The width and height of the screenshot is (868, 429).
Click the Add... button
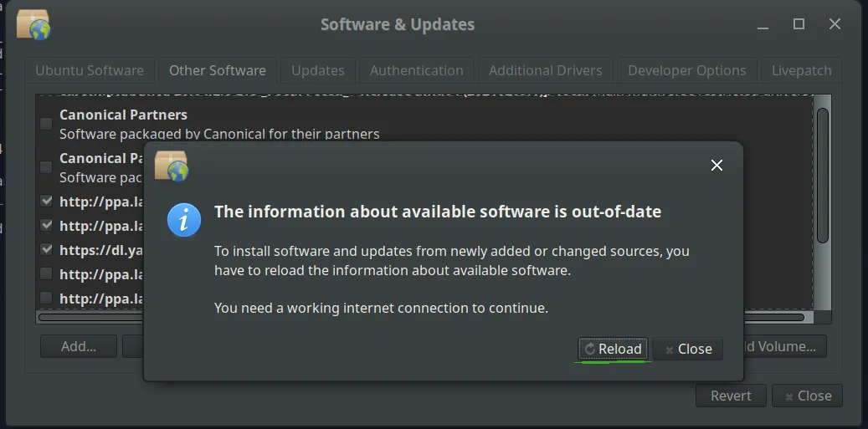coord(79,346)
